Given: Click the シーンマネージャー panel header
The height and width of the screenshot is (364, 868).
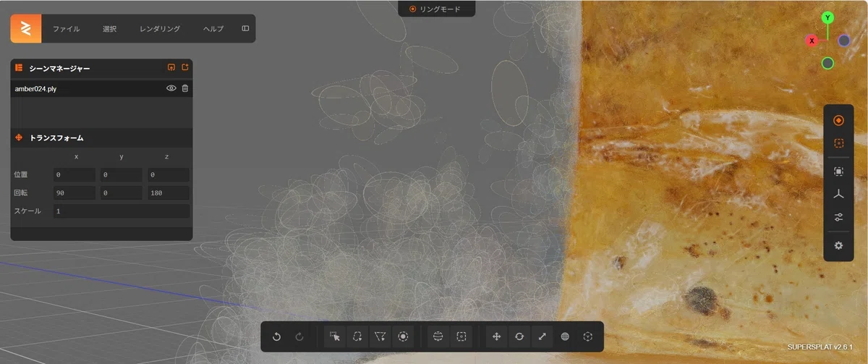Looking at the screenshot, I should click(101, 67).
